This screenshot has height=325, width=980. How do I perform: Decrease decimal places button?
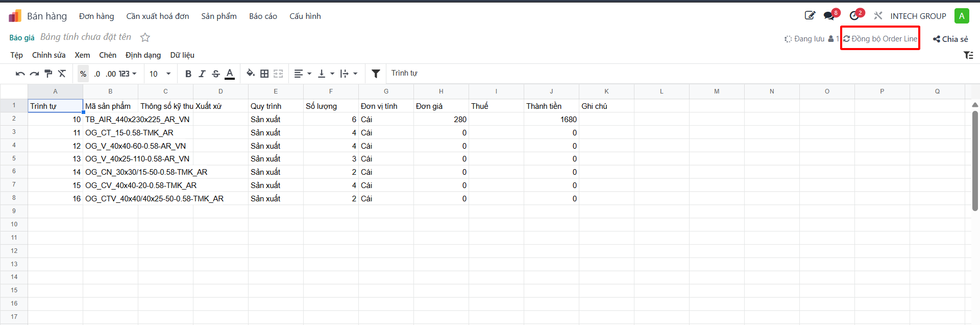tap(97, 74)
